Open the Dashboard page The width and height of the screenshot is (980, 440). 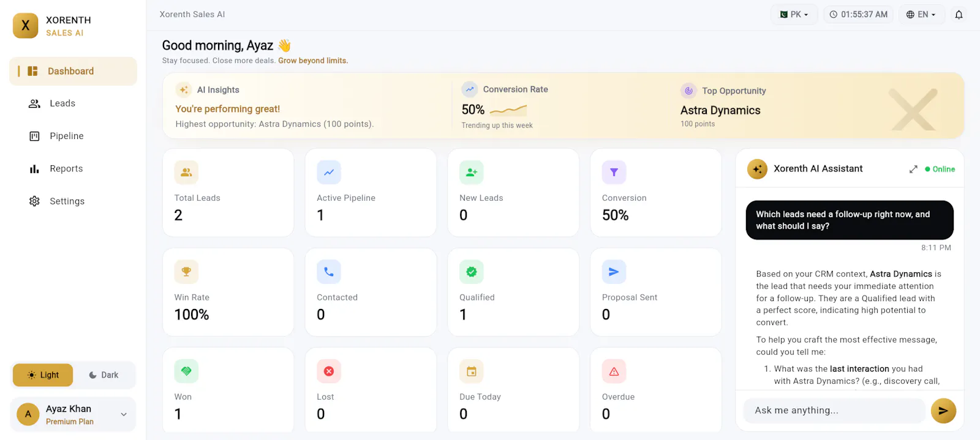[73, 71]
